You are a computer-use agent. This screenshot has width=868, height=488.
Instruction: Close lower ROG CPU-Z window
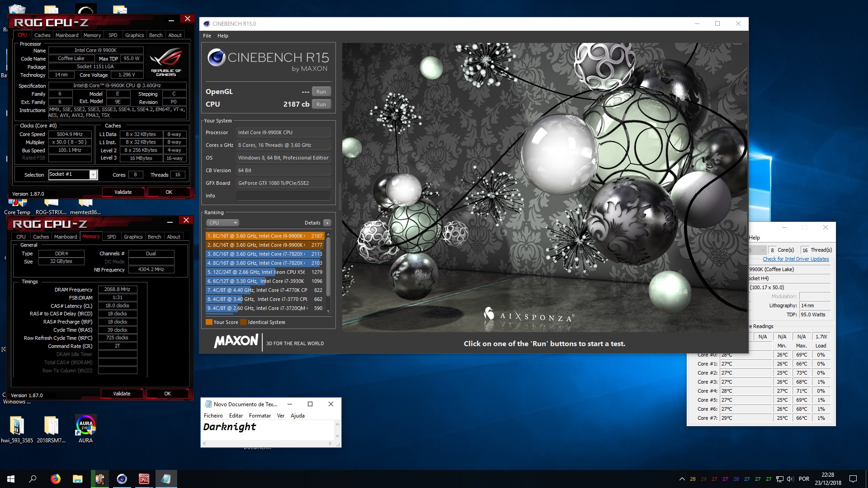pyautogui.click(x=186, y=220)
